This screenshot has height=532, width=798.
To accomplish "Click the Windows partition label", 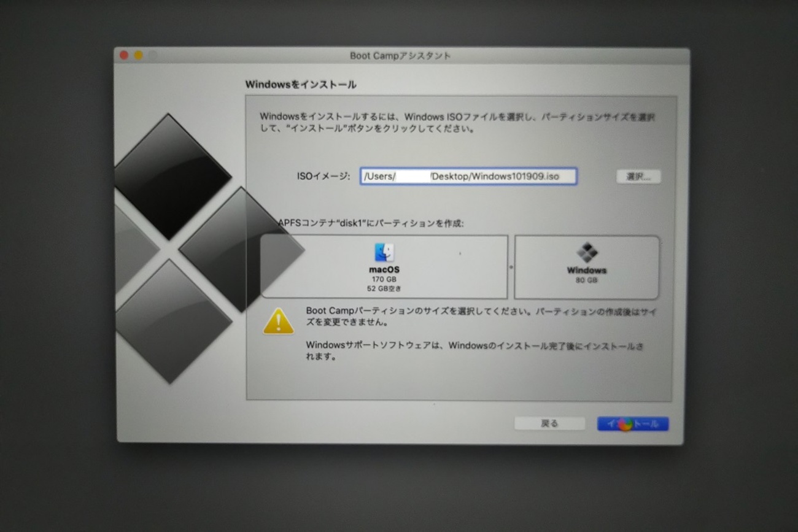I will click(587, 270).
